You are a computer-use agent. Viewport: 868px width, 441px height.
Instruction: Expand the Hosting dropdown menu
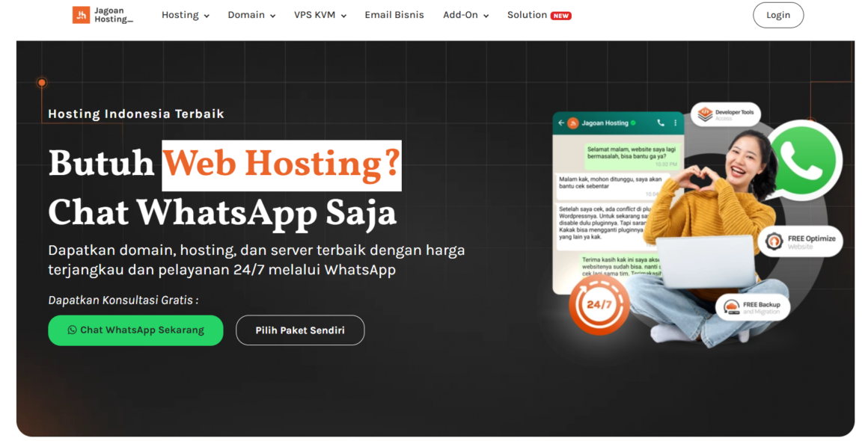coord(185,14)
